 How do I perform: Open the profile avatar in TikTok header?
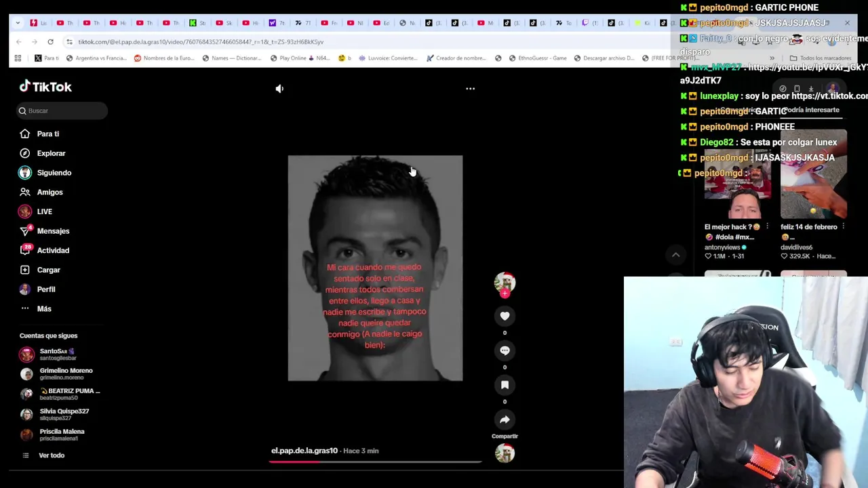832,89
